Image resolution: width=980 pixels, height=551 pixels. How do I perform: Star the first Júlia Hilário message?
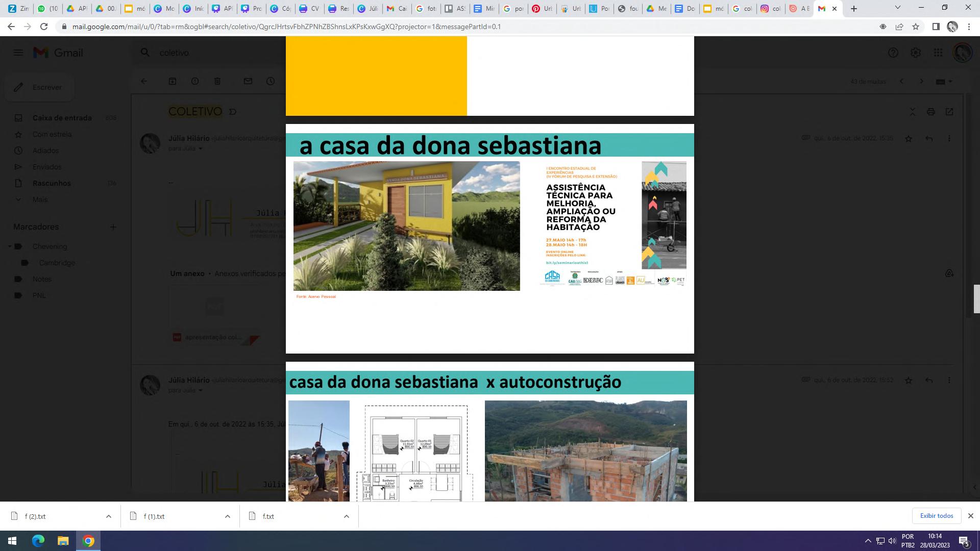[x=909, y=139]
